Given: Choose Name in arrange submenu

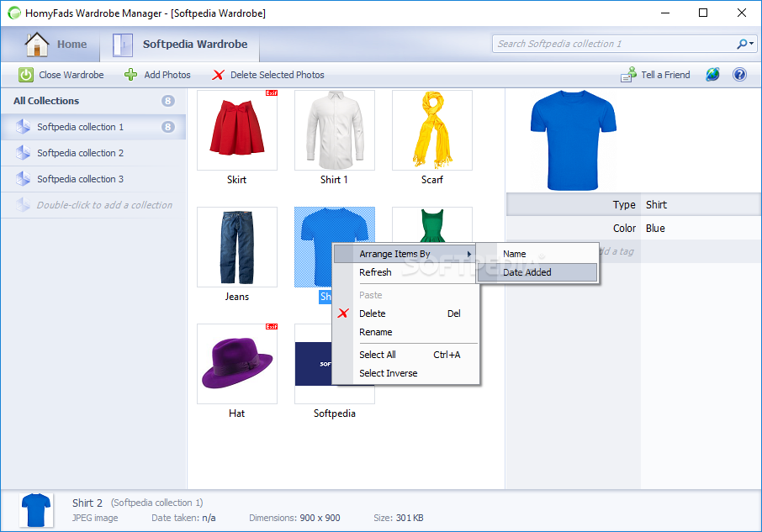Looking at the screenshot, I should tap(537, 254).
